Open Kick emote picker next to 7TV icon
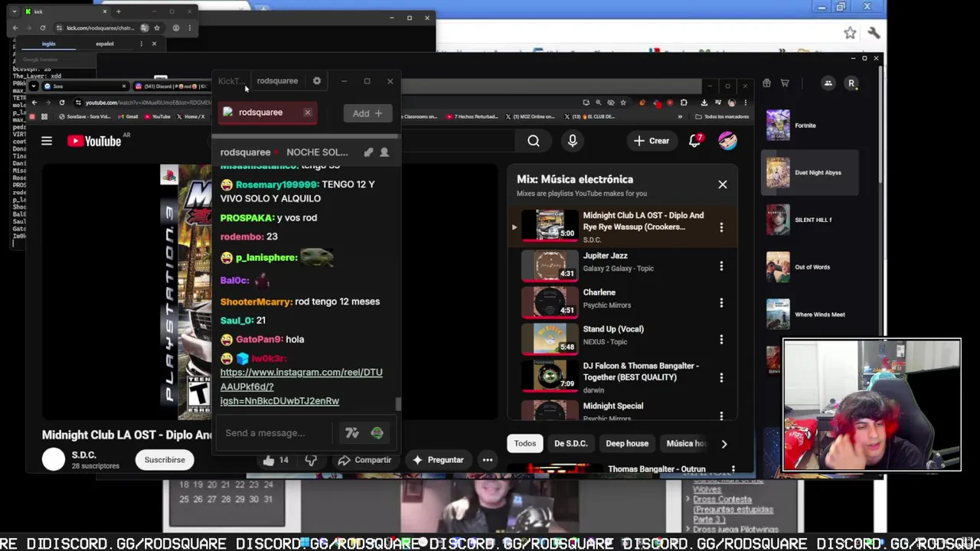Image resolution: width=980 pixels, height=551 pixels. point(377,433)
